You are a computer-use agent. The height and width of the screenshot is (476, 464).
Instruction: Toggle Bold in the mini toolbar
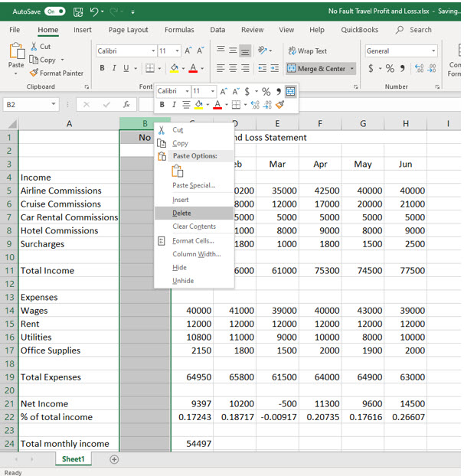click(x=162, y=105)
